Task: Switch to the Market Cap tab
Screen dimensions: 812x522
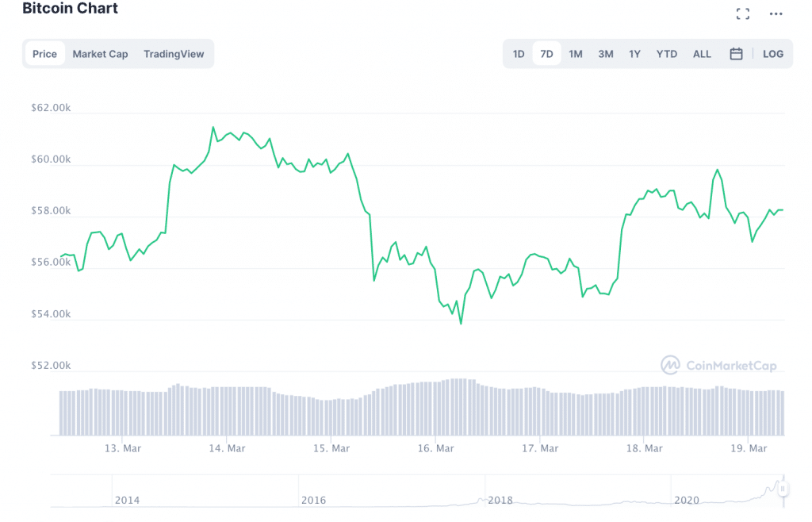Action: point(100,54)
